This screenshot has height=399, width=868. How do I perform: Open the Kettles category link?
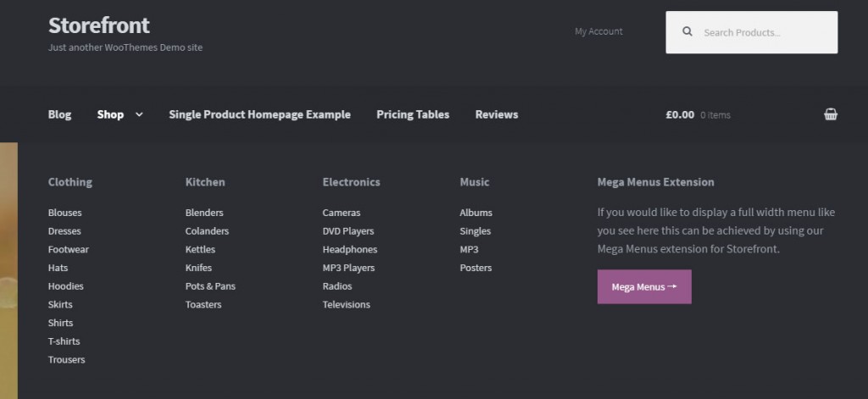pos(200,249)
